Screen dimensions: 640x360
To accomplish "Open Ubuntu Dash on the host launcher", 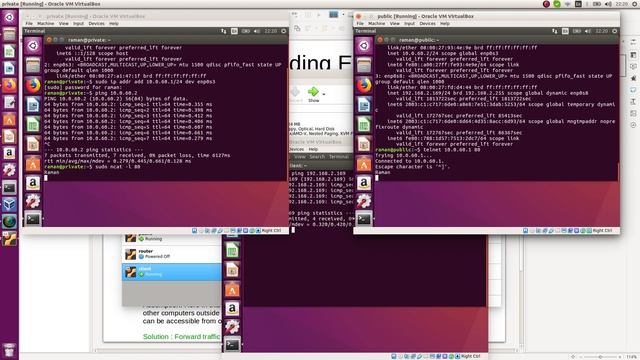I will (9, 18).
